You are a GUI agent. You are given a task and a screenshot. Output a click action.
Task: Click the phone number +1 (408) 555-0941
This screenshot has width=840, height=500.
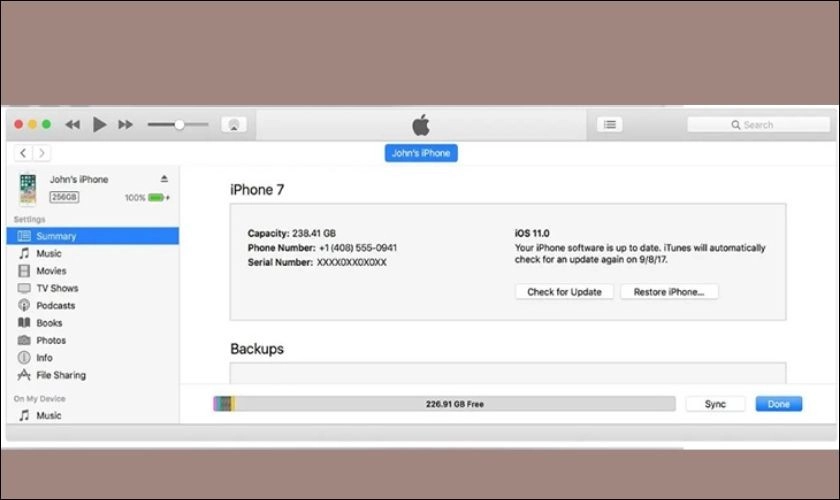[x=358, y=248]
